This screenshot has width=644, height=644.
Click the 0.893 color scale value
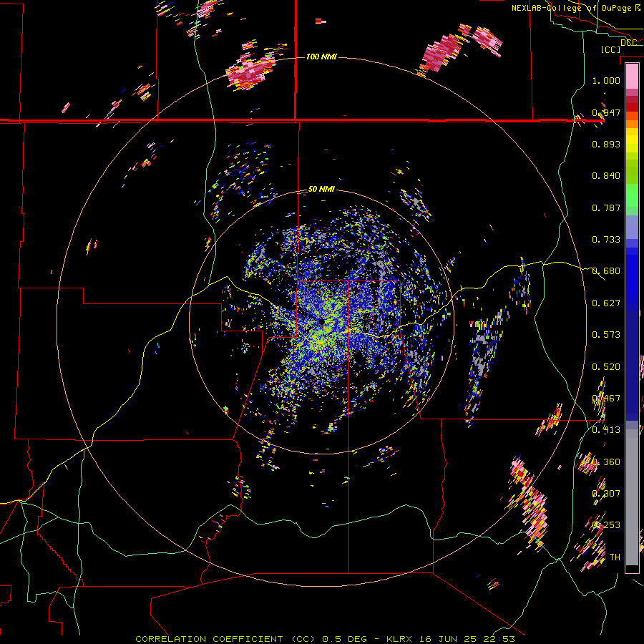(606, 144)
